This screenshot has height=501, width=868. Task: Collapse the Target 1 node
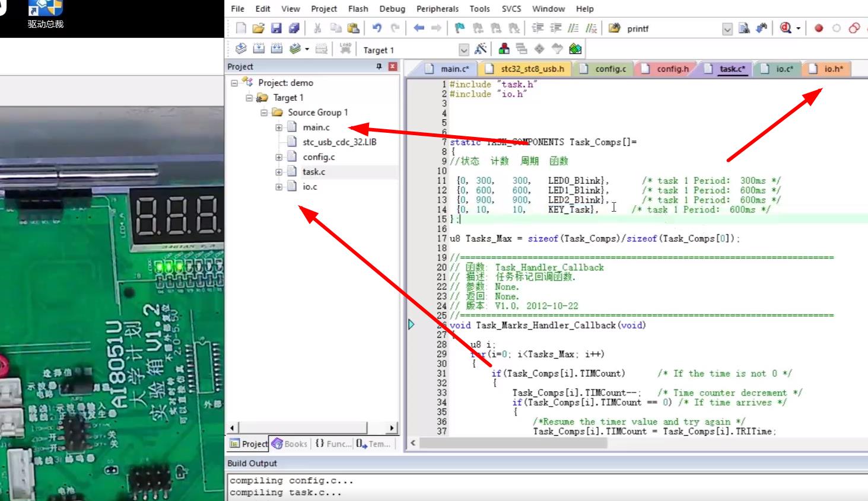pos(249,98)
